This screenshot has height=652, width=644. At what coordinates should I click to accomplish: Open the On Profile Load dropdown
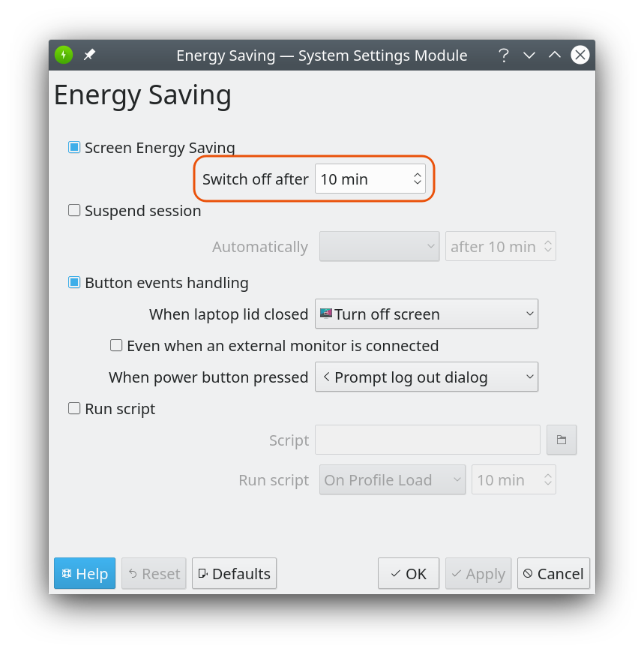393,480
